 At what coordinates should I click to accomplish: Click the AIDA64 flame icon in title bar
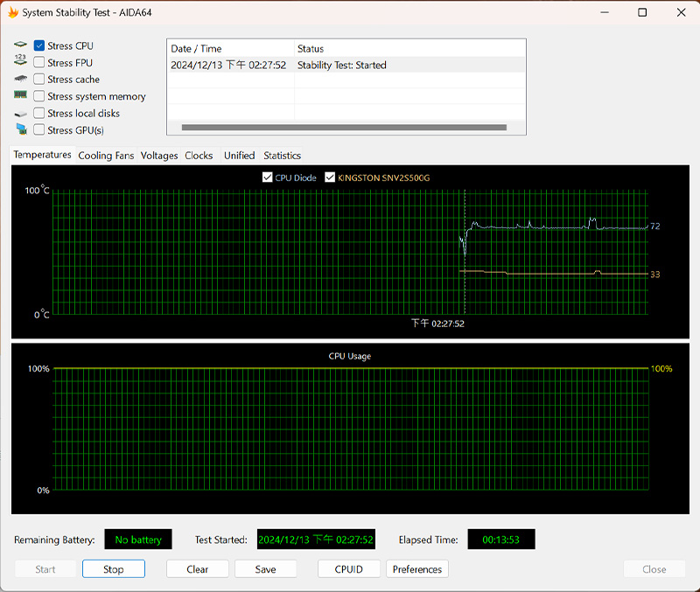pos(13,12)
